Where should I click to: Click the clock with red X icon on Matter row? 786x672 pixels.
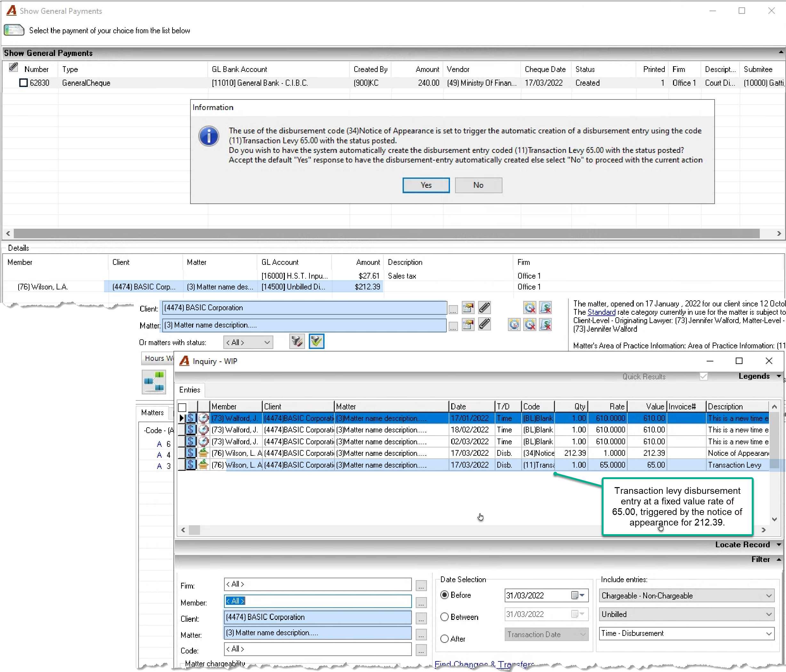[530, 325]
